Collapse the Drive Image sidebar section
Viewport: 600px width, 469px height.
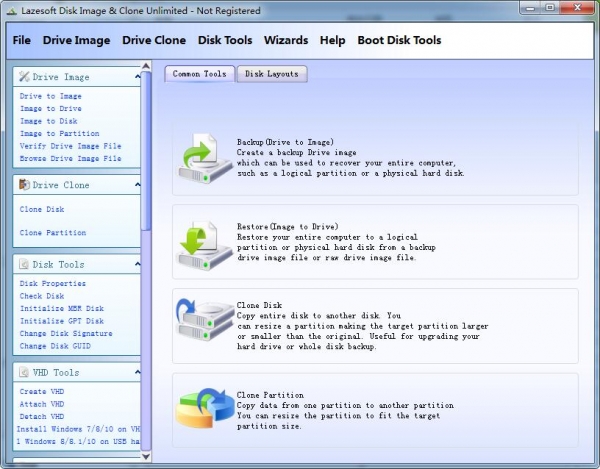pos(132,77)
